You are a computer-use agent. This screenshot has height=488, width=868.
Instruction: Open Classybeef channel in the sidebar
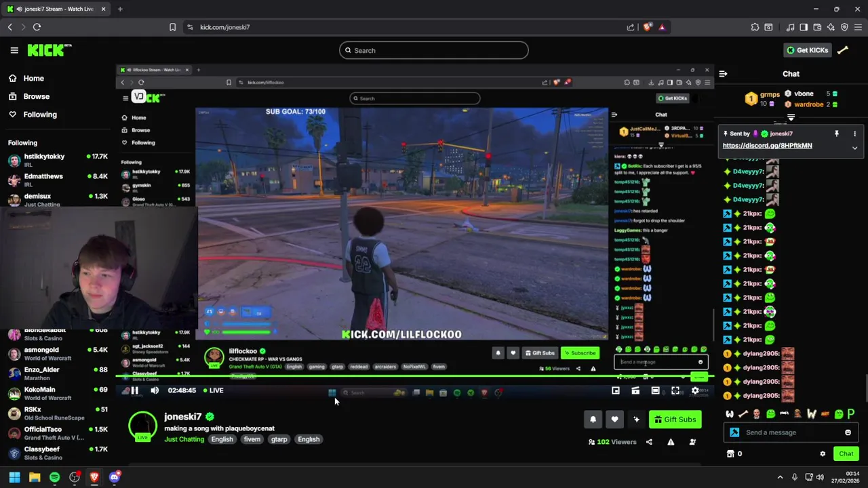tap(58, 453)
